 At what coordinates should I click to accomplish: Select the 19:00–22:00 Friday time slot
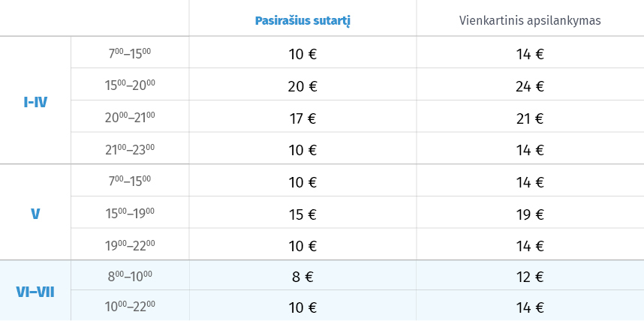tap(130, 246)
